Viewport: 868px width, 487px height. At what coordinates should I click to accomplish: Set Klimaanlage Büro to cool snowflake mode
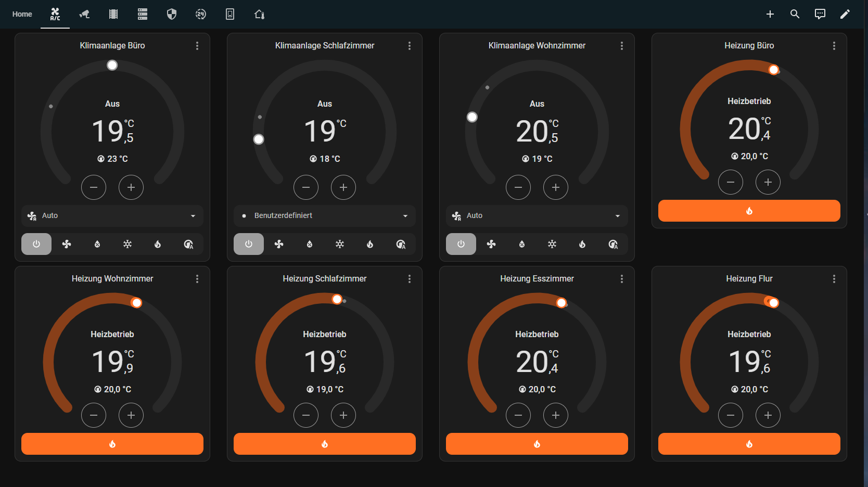[x=127, y=244]
